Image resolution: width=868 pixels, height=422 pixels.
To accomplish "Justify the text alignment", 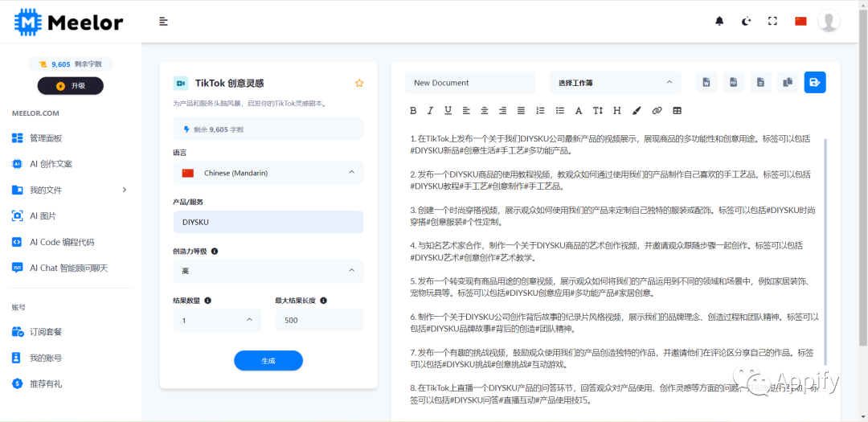I will (x=521, y=111).
